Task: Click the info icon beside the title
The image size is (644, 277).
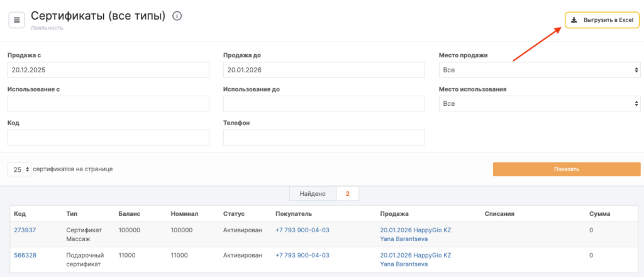Action: [x=177, y=16]
